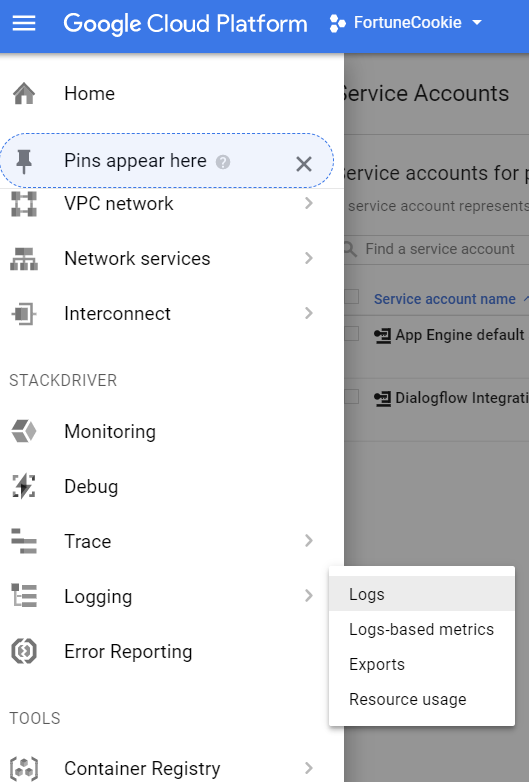
Task: Click the Error Reporting icon
Action: click(x=24, y=651)
